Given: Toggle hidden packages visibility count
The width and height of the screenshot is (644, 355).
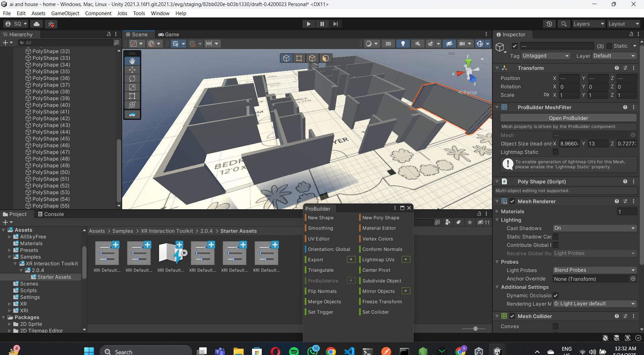Looking at the screenshot, I should pyautogui.click(x=484, y=222).
